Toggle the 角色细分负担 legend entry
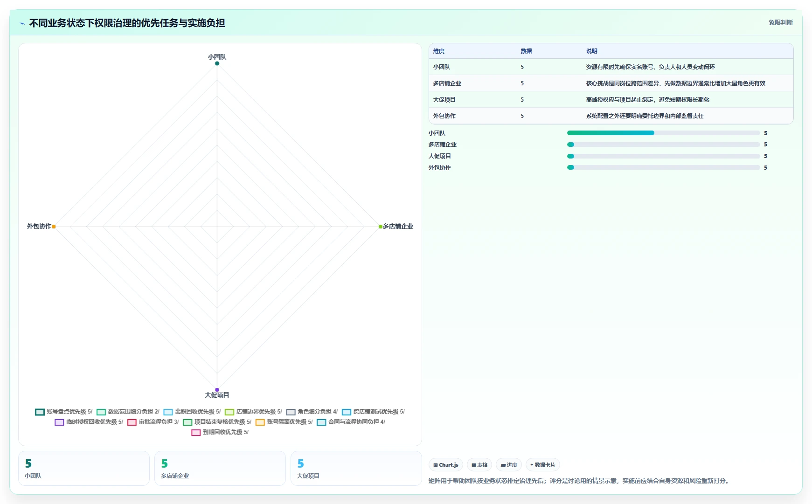The width and height of the screenshot is (812, 504). coord(312,412)
